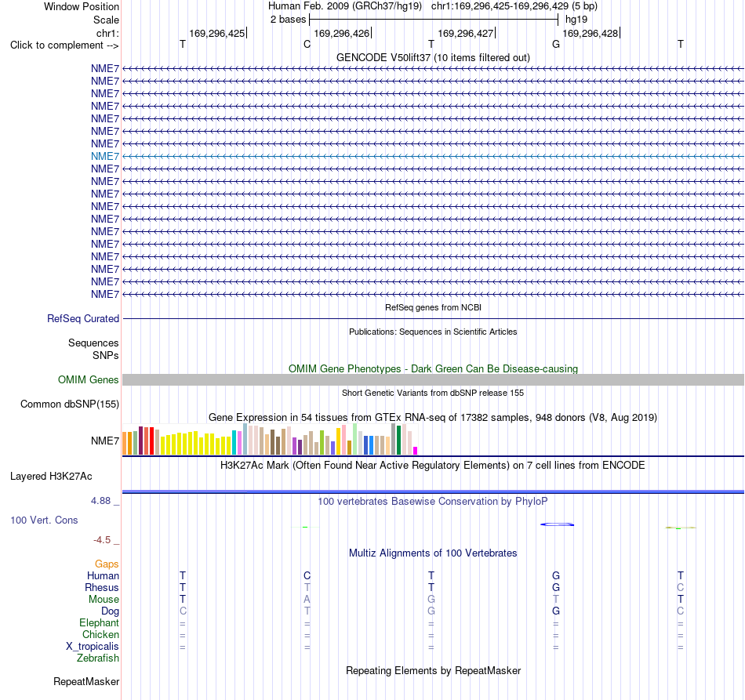Click the G base in the complement row

[556, 44]
